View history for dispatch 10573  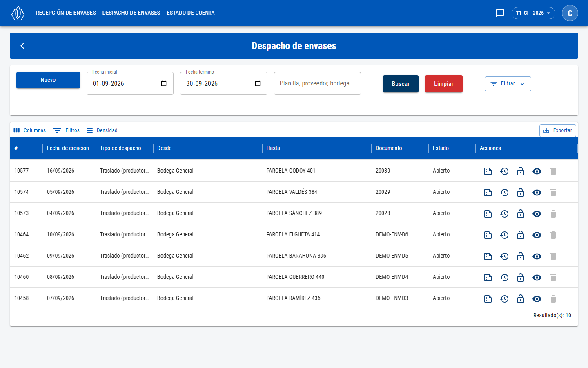(504, 214)
